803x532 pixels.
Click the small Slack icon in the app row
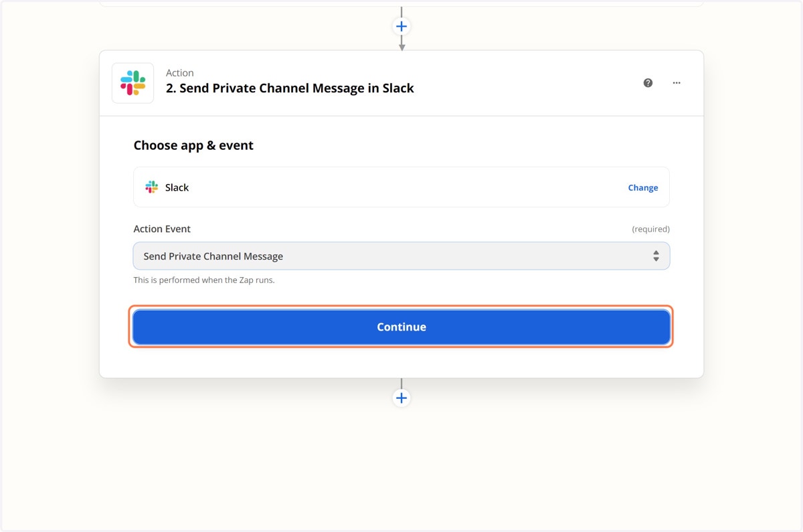click(152, 187)
